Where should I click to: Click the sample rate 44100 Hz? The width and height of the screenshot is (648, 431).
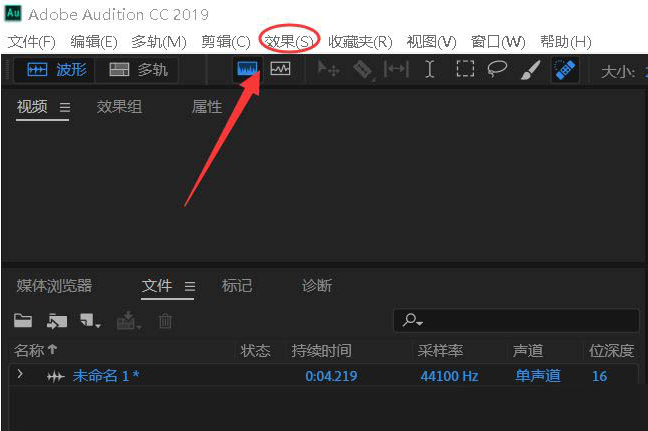click(x=449, y=376)
